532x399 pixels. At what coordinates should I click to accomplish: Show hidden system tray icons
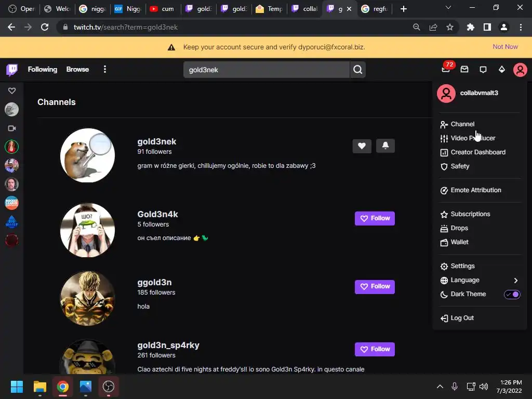[440, 387]
